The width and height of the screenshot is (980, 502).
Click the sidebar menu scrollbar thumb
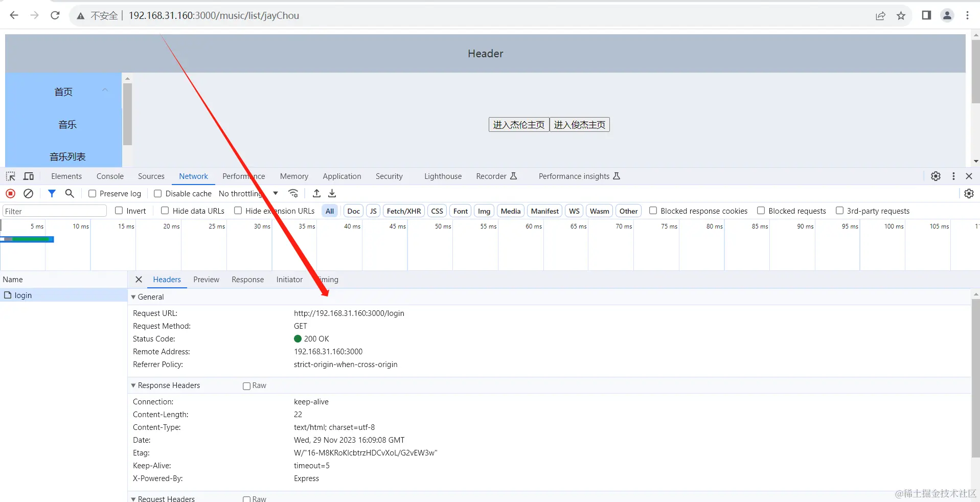tap(127, 115)
